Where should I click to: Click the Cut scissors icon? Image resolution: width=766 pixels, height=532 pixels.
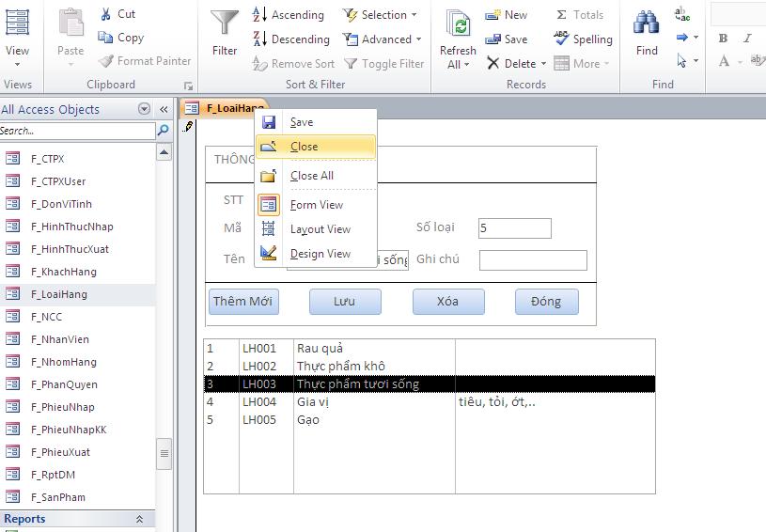(106, 14)
